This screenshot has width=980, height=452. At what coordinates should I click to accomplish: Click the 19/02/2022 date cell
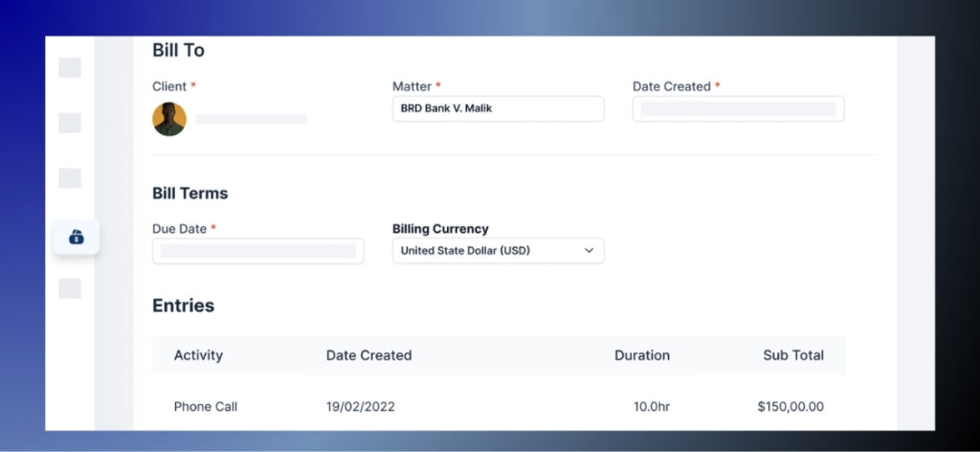click(360, 407)
